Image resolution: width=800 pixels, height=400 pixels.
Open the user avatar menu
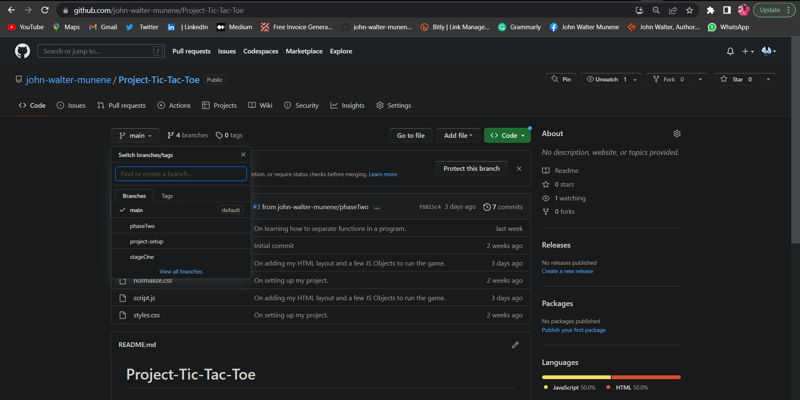click(x=768, y=52)
